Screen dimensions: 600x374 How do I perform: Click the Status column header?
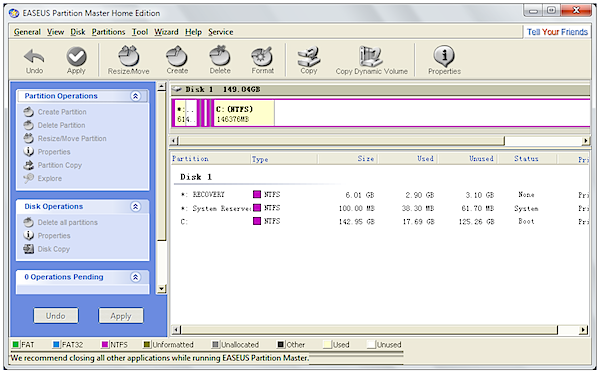pyautogui.click(x=527, y=159)
